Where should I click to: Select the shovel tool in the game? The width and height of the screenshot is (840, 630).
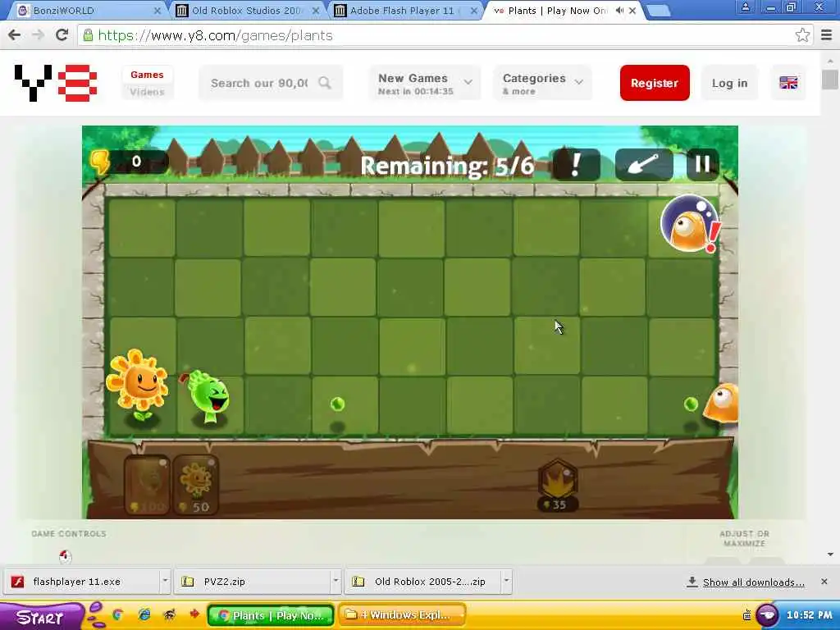(x=644, y=164)
